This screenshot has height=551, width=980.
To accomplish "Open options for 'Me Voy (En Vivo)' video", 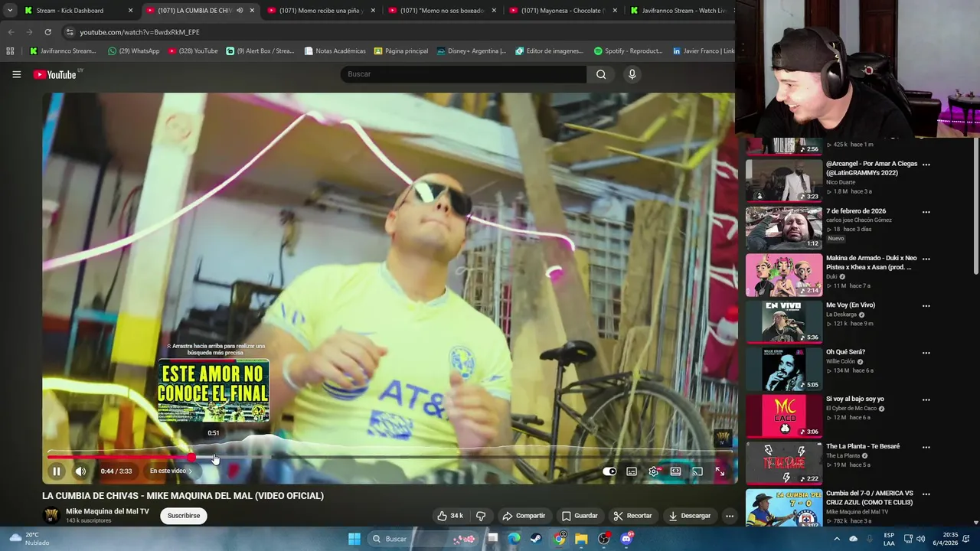I will coord(926,306).
